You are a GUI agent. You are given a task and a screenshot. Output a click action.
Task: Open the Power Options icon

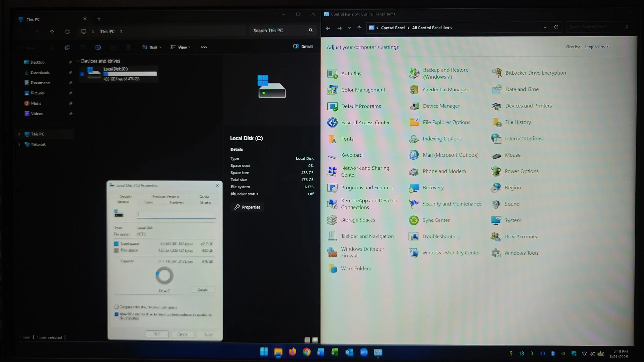(x=496, y=171)
